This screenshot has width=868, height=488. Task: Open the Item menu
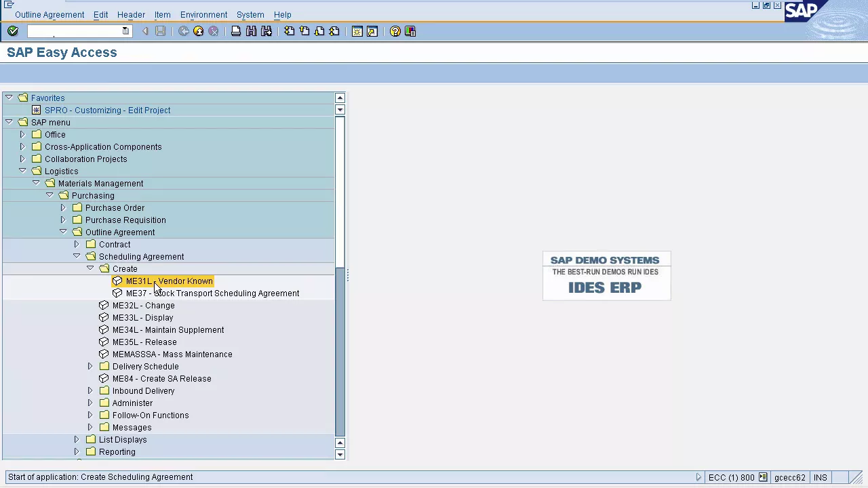(x=162, y=14)
